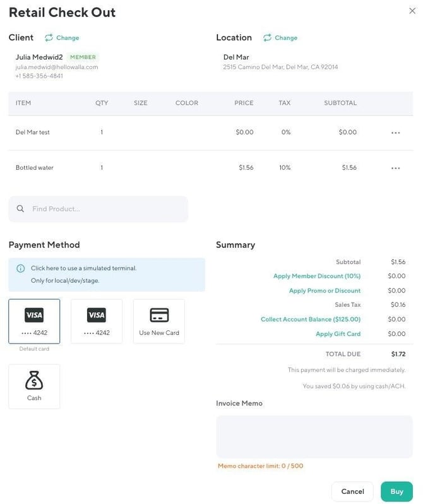The height and width of the screenshot is (504, 423).
Task: Click the Change icon next to Client
Action: [x=49, y=38]
